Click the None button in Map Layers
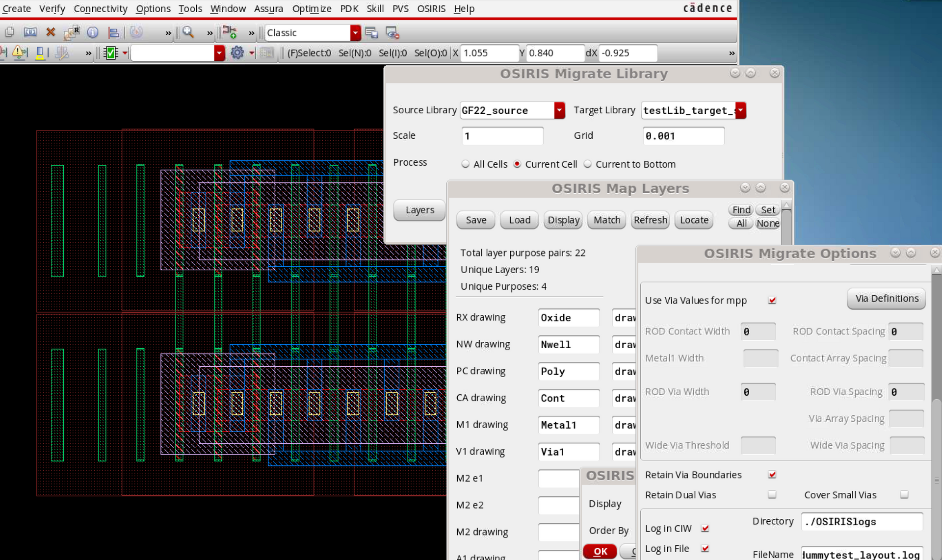Viewport: 942px width, 560px height. click(x=768, y=224)
